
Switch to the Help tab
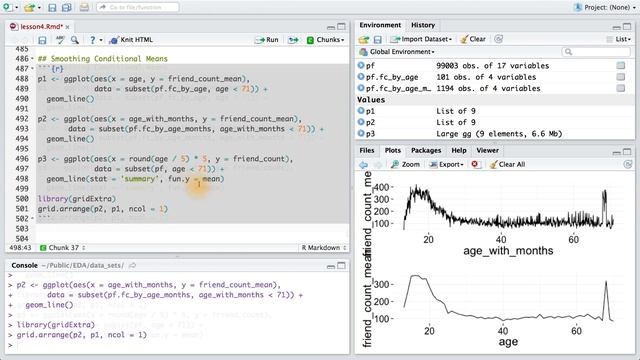click(x=459, y=151)
